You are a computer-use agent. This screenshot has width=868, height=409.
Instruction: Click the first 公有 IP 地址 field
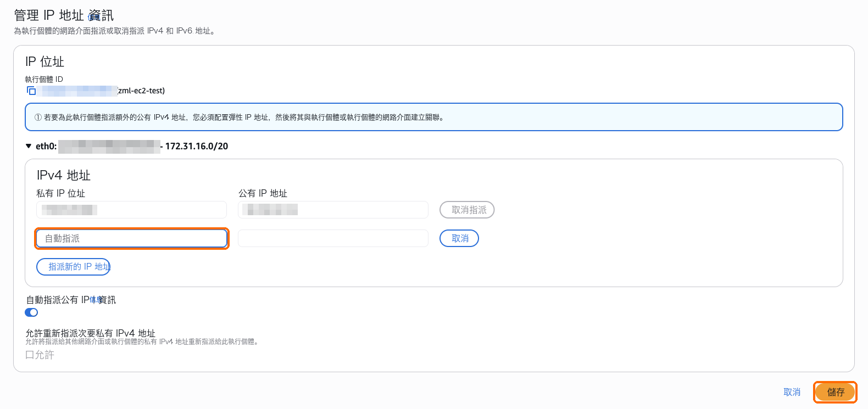tap(333, 210)
